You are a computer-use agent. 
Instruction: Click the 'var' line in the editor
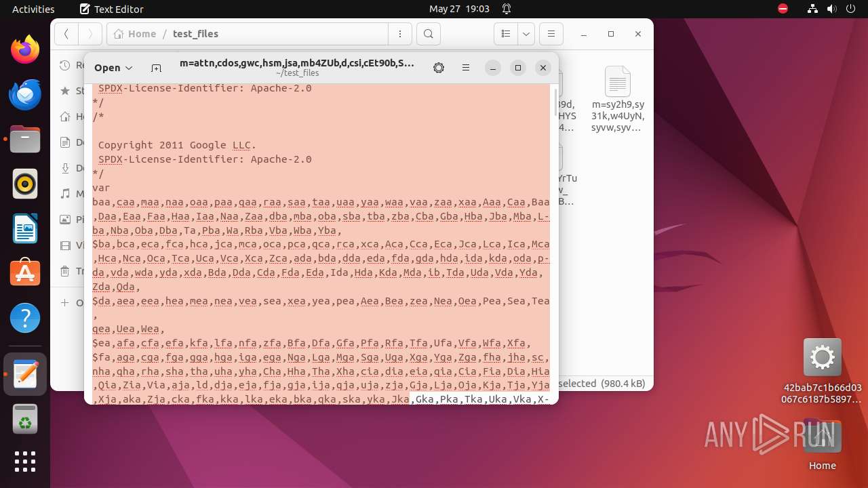[x=101, y=188]
